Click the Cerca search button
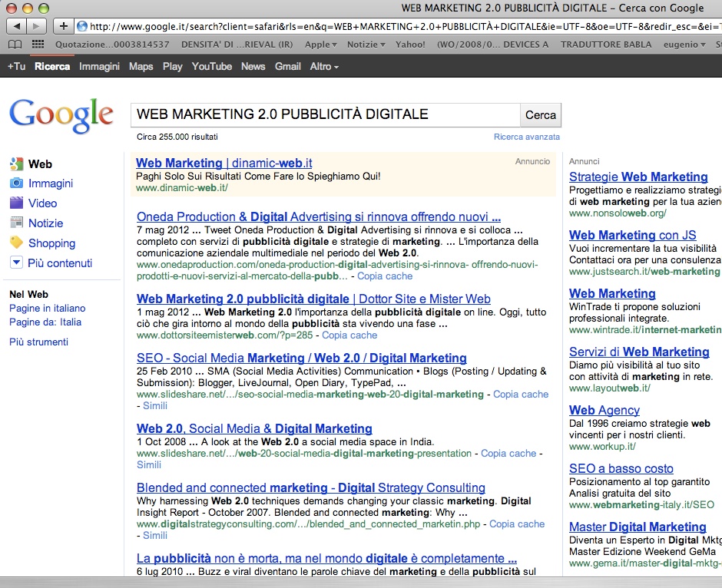The image size is (722, 588). 541,115
